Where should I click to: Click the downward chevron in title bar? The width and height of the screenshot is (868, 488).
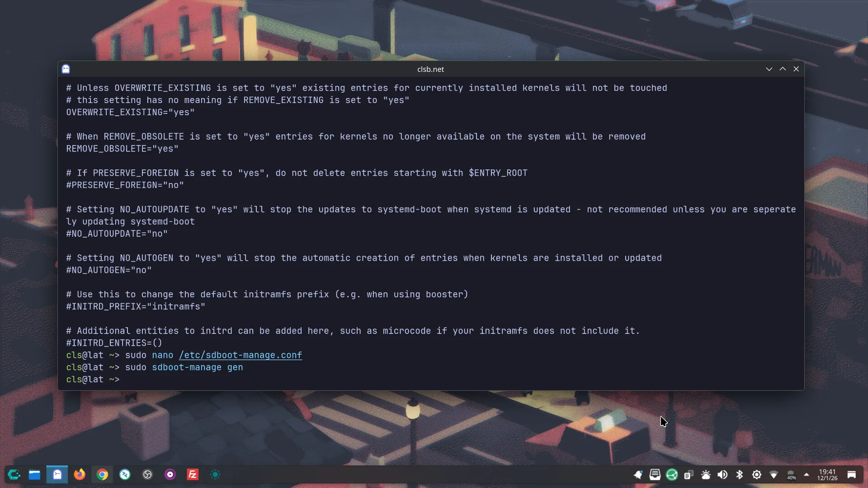(x=769, y=69)
